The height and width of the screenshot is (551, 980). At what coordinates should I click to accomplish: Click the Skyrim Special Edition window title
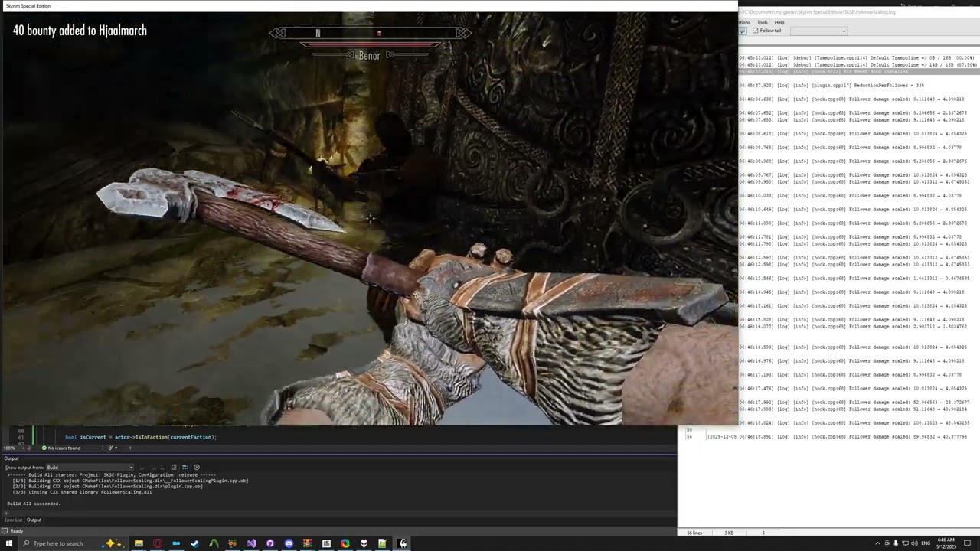point(28,6)
